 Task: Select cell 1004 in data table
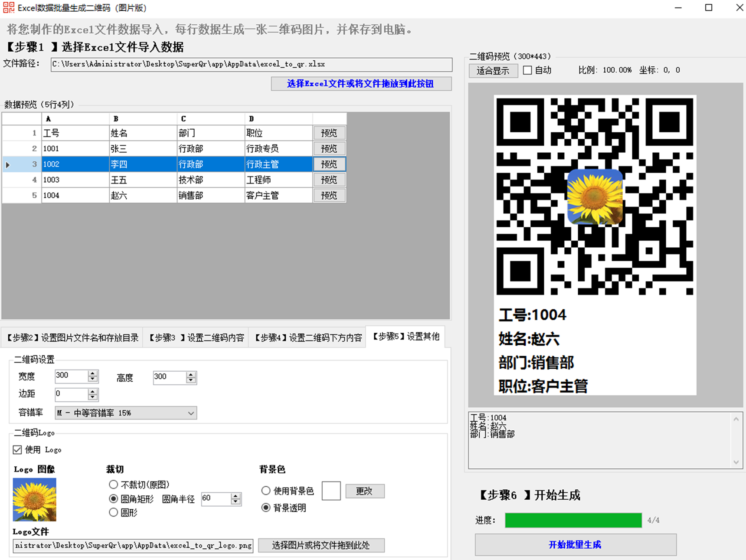(x=75, y=196)
